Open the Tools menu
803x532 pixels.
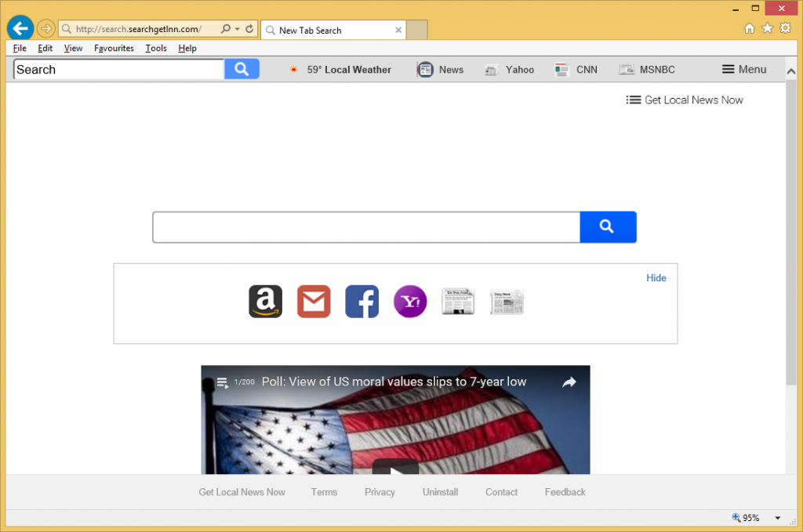pyautogui.click(x=156, y=48)
